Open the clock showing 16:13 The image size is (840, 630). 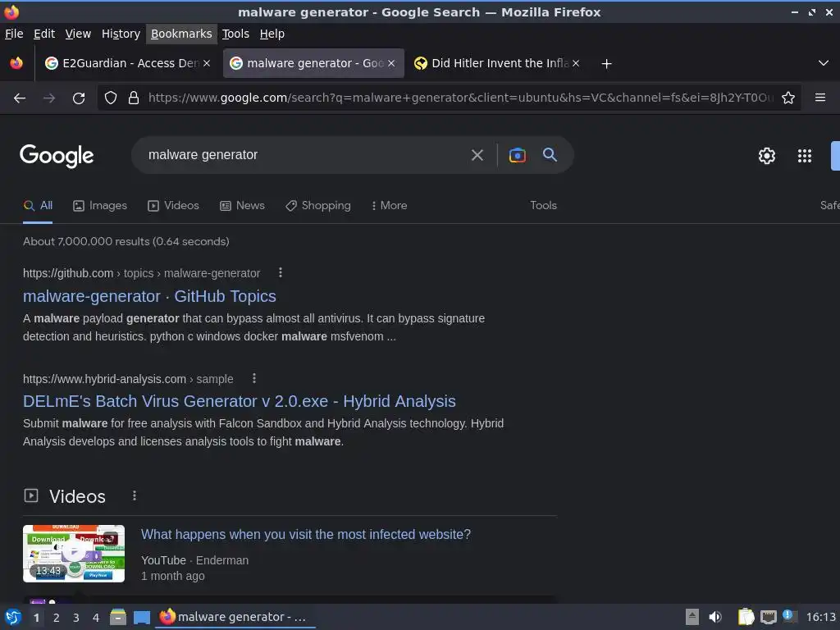(x=820, y=617)
